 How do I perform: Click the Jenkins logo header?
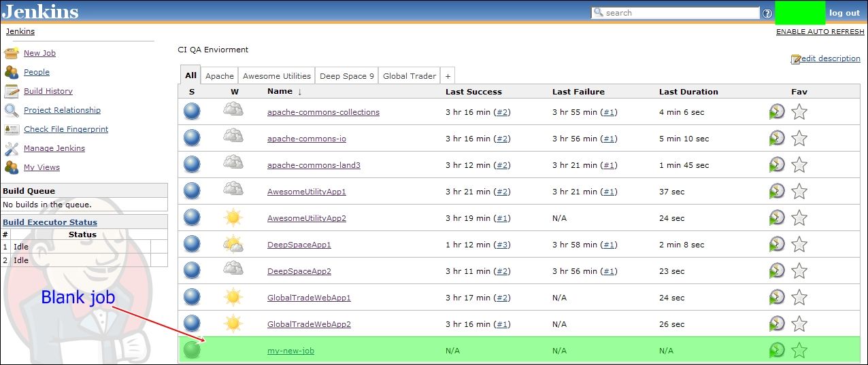(x=40, y=12)
